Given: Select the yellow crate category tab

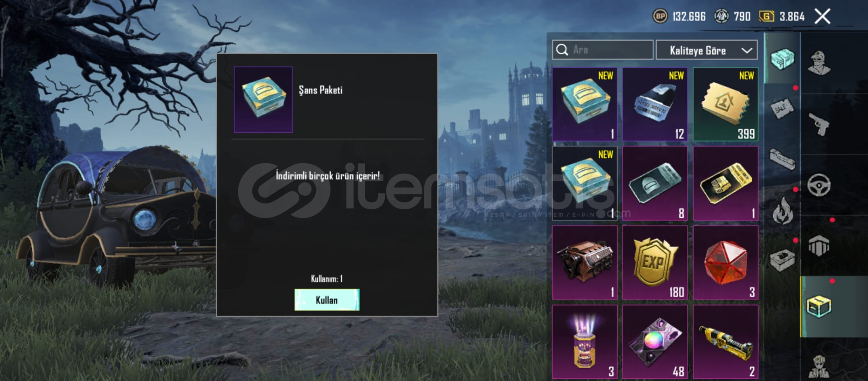Looking at the screenshot, I should 819,306.
